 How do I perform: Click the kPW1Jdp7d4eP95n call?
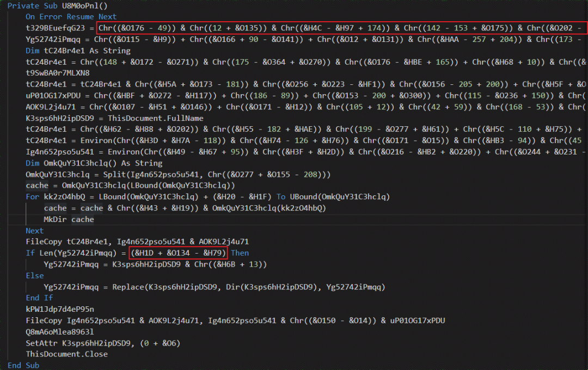coord(60,309)
